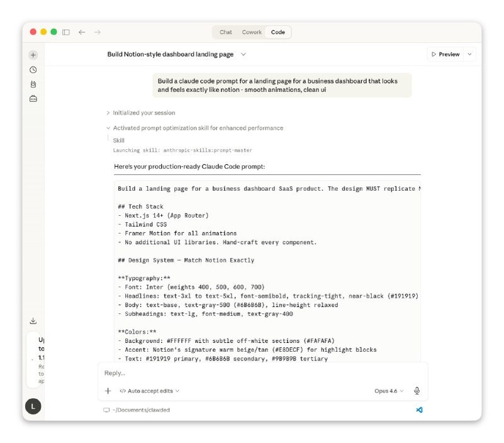Click the Font: Inter weights line
This screenshot has height=443, width=504.
click(x=191, y=287)
